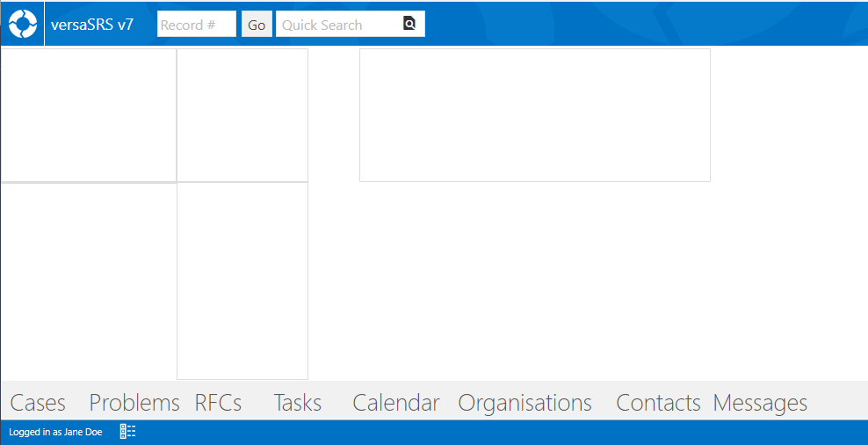
Task: Click the tall empty panel above RFCs
Action: [x=242, y=281]
